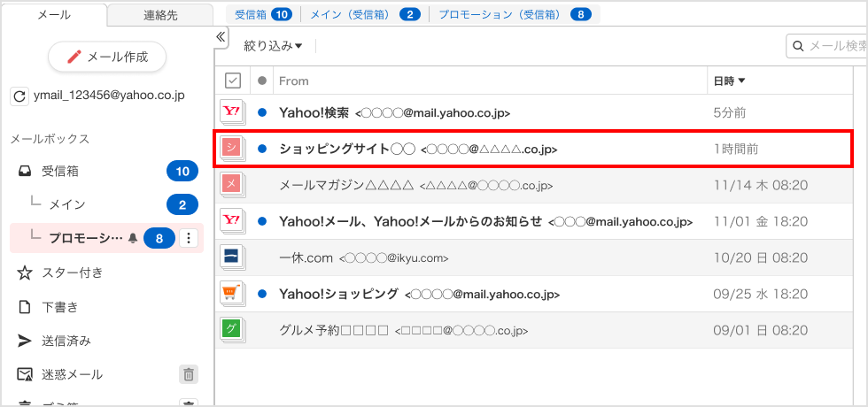Click the 09/25 水 18:20 timestamp

(761, 294)
